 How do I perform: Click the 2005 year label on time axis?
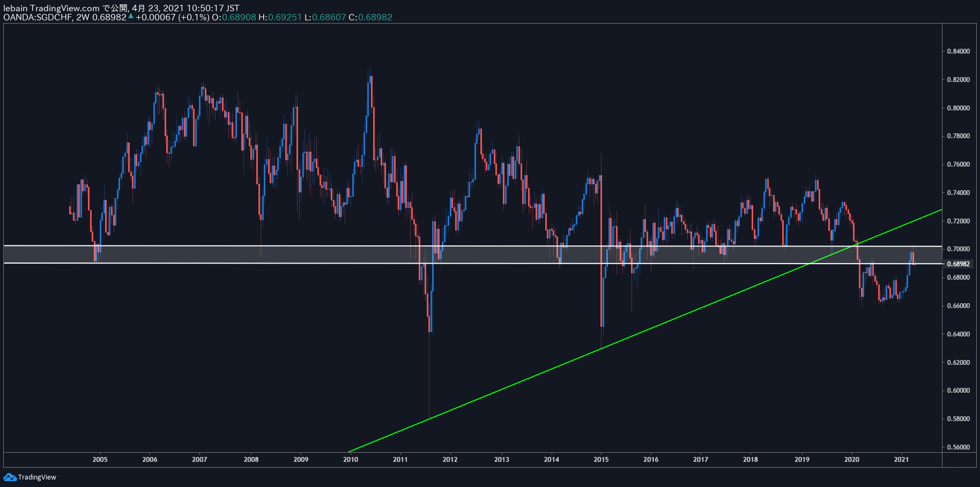click(x=100, y=459)
